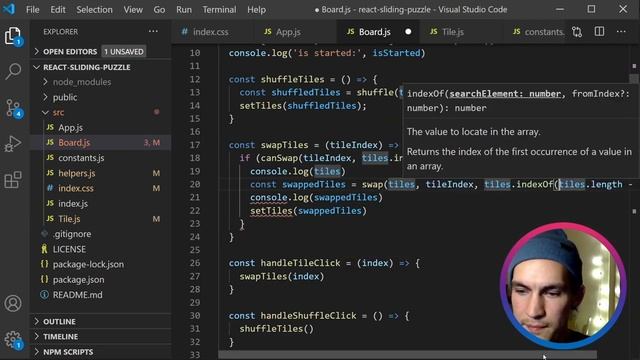Screen dimensions: 640x360
Task: Click the horizontal scrollbar of the editor
Action: (x=407, y=355)
